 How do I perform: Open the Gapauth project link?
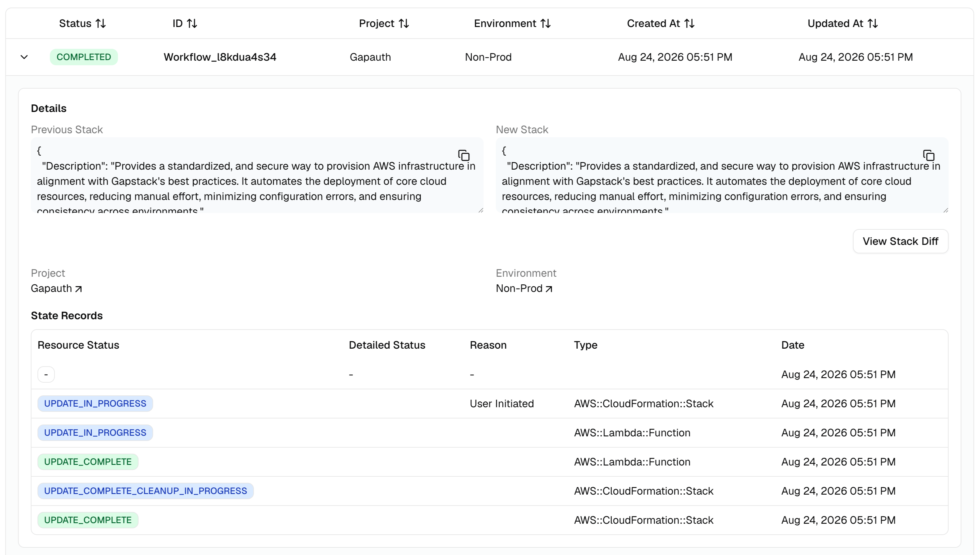click(x=56, y=289)
